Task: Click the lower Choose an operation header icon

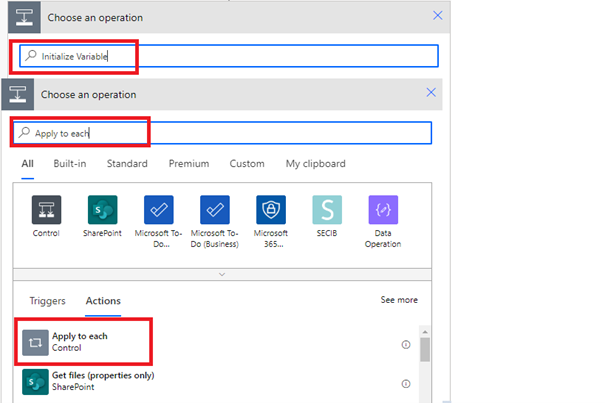Action: pos(18,94)
